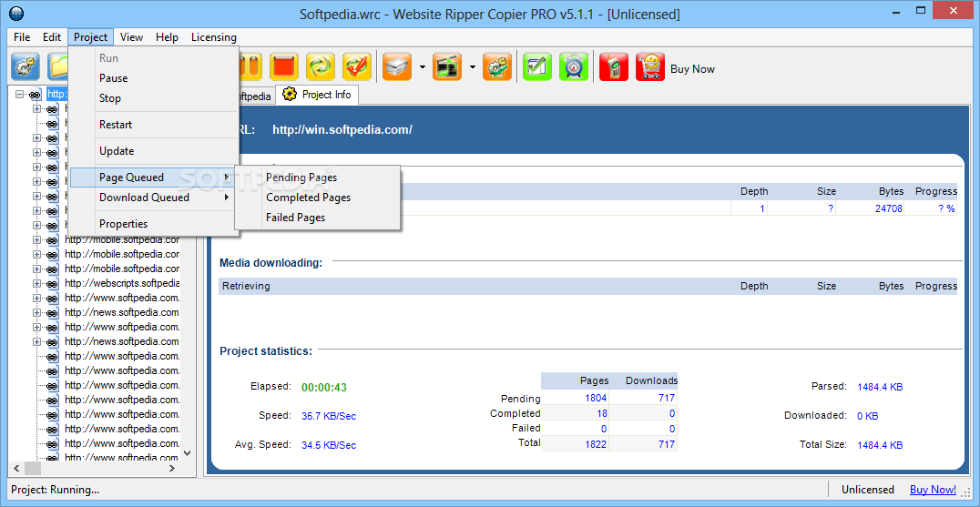
Task: Click down arrow of tree vertical scrollbar
Action: (x=189, y=453)
